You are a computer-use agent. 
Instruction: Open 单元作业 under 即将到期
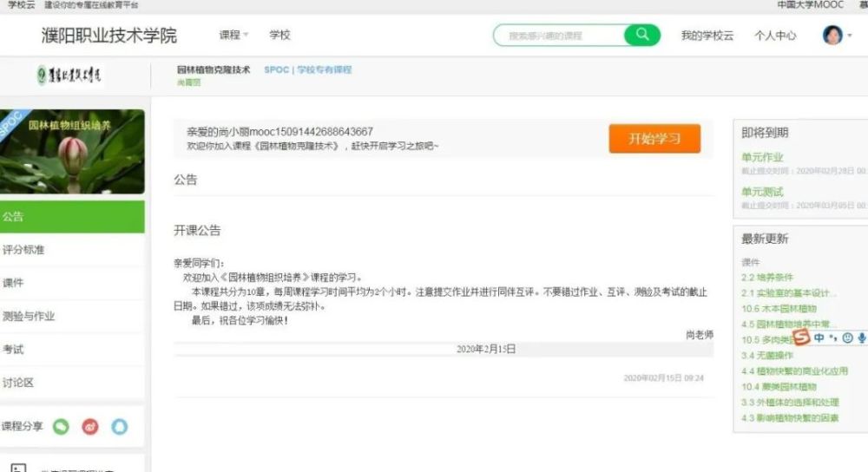762,157
